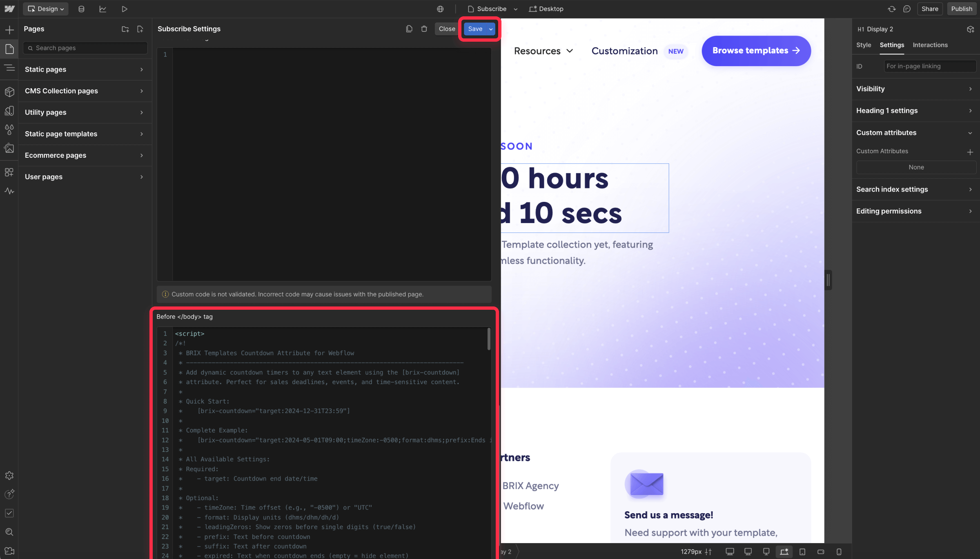980x559 pixels.
Task: Open the video tutorials icon at sidebar bottom
Action: coord(9,551)
